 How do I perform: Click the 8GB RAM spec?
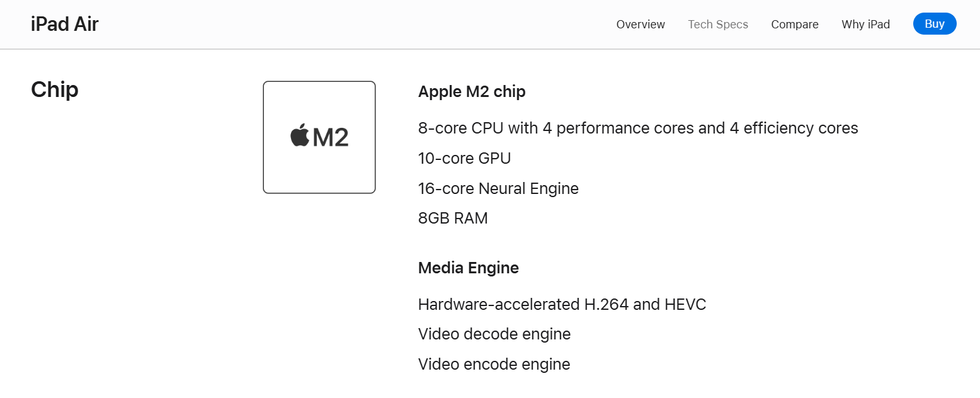[x=453, y=219]
